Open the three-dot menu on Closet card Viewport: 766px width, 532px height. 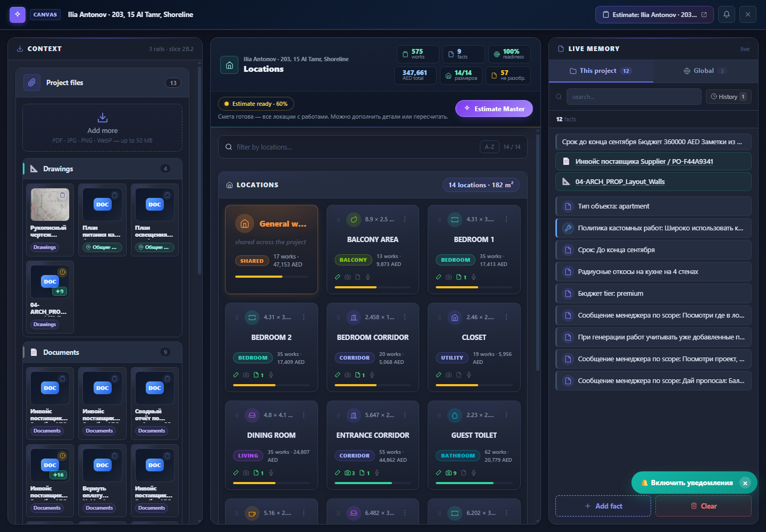(x=506, y=317)
